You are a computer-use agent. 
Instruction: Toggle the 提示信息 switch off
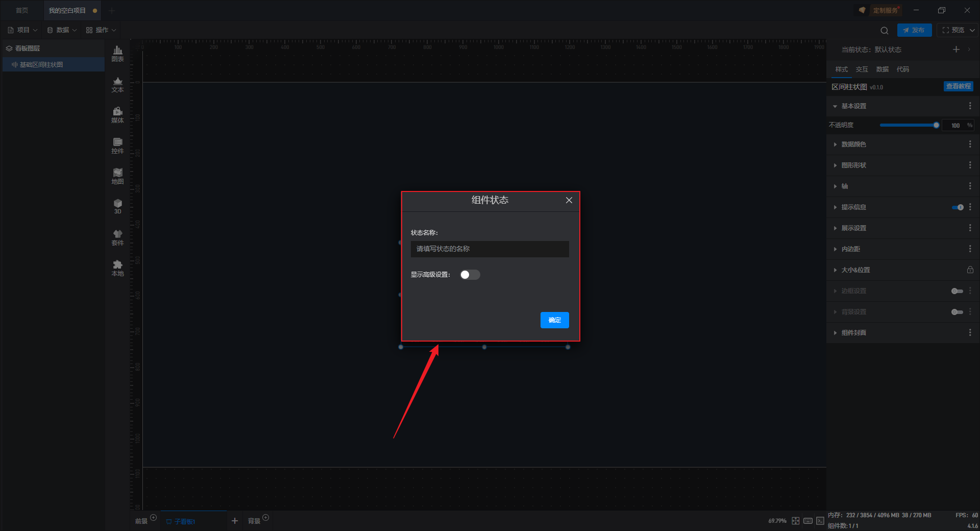958,207
